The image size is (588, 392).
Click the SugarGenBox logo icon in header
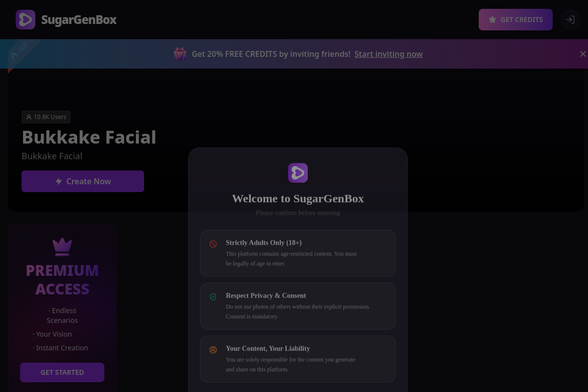(25, 20)
